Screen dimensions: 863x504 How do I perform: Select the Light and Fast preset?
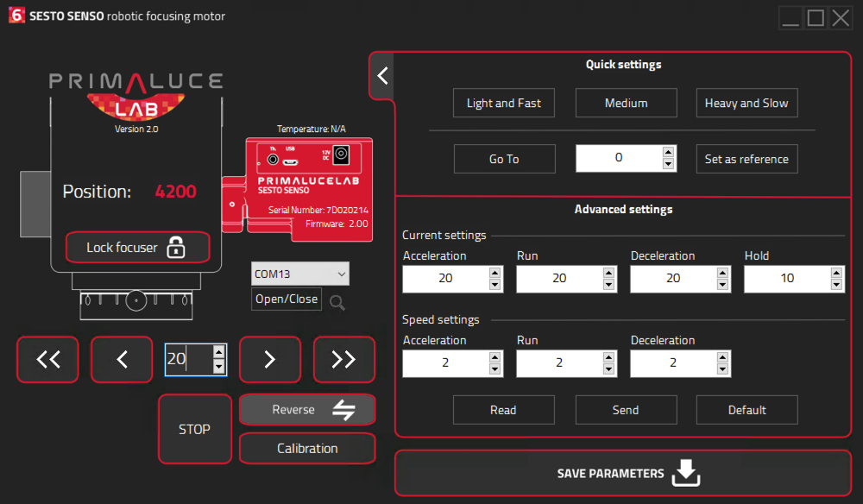[x=504, y=103]
